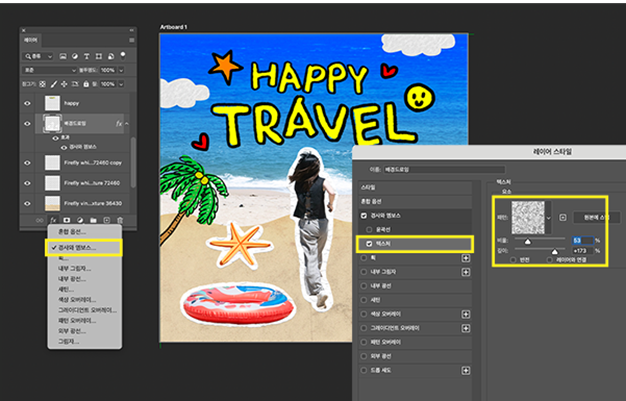Image resolution: width=626 pixels, height=401 pixels.
Task: Hide Firefly whi...72460 copy layer
Action: (x=27, y=163)
